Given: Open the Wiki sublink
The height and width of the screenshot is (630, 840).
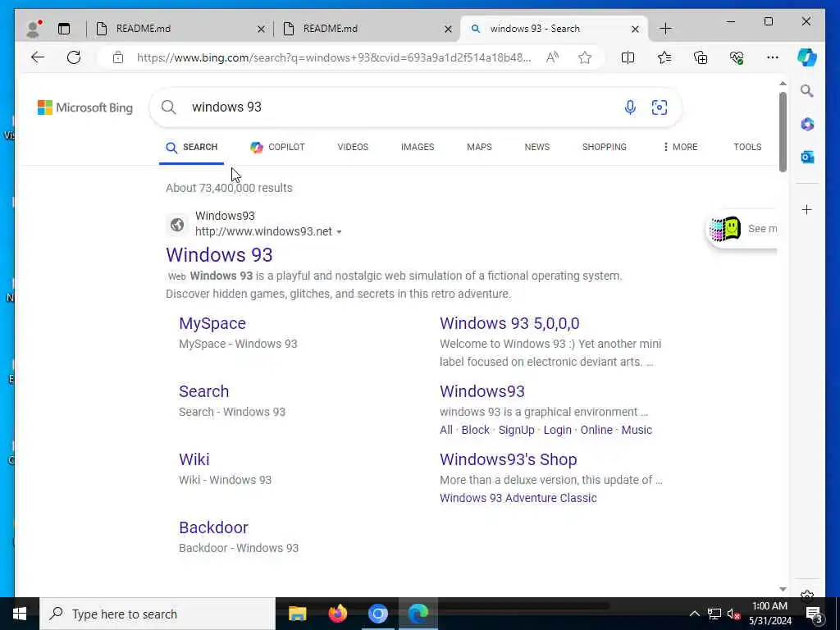Looking at the screenshot, I should coord(194,459).
